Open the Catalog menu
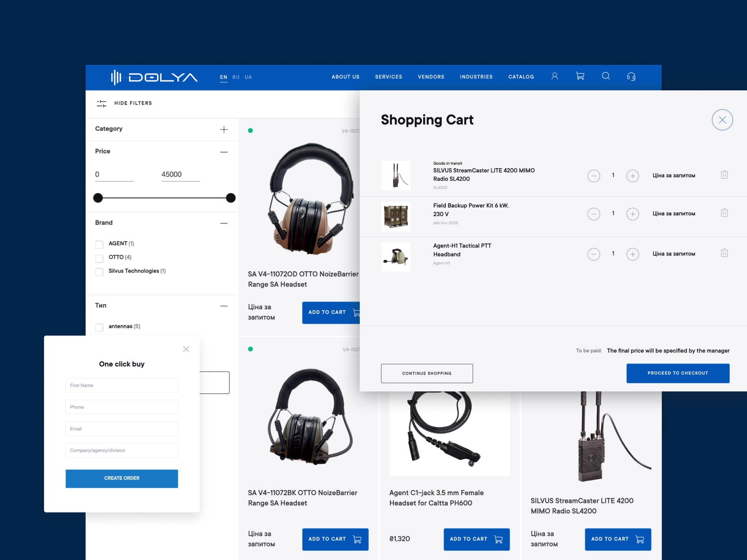This screenshot has width=747, height=560. (x=521, y=77)
